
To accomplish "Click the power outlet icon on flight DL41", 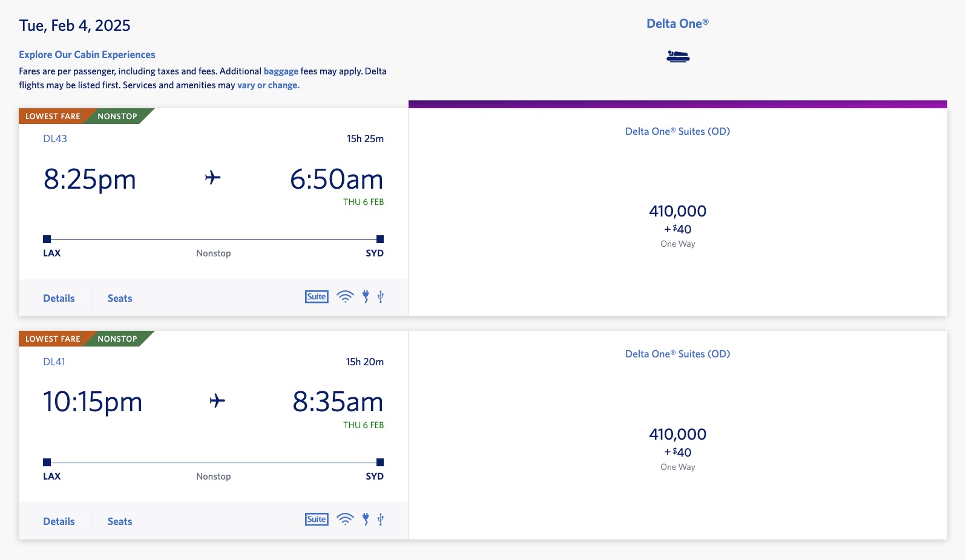I will tap(365, 519).
